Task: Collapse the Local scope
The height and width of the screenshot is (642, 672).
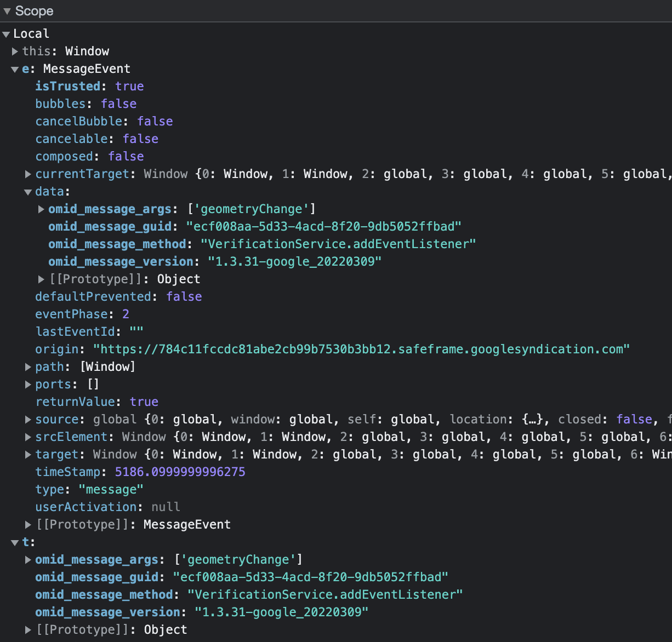Action: 5,33
